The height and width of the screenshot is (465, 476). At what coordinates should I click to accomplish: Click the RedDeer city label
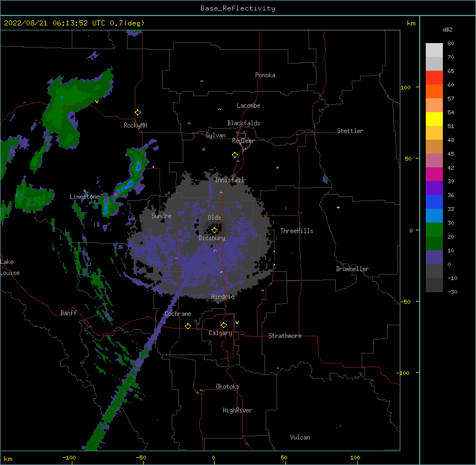243,141
